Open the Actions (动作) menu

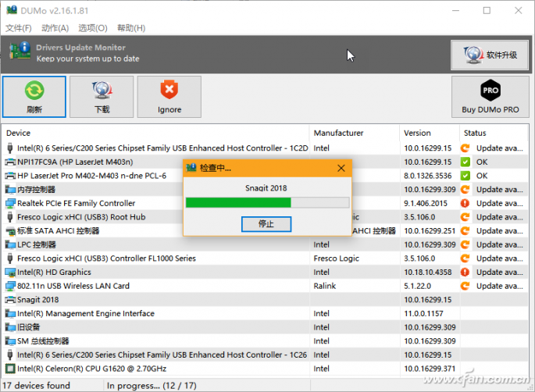55,28
